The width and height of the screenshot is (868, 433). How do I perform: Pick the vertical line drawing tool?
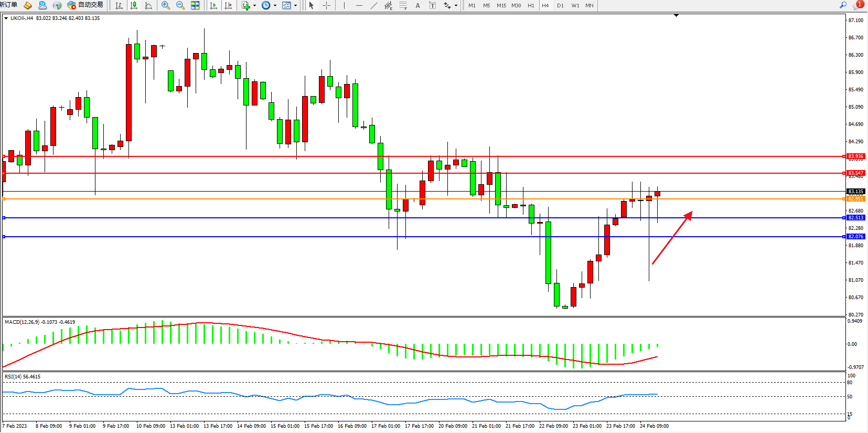[344, 5]
